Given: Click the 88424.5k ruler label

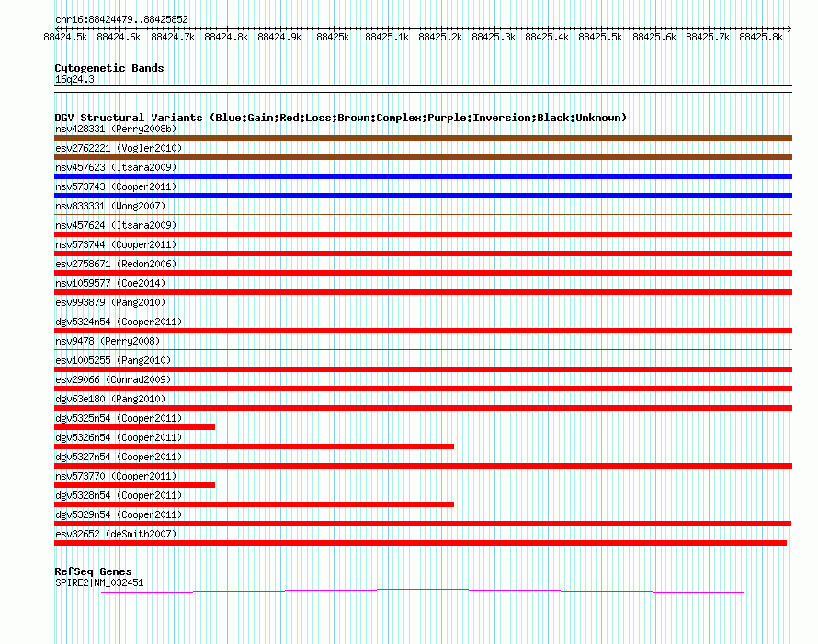Looking at the screenshot, I should coord(66,37).
